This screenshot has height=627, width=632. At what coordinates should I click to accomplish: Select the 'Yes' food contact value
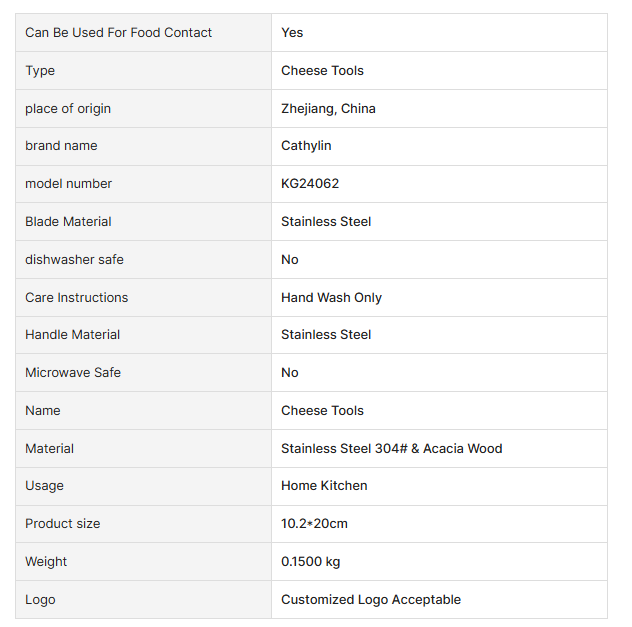(292, 33)
